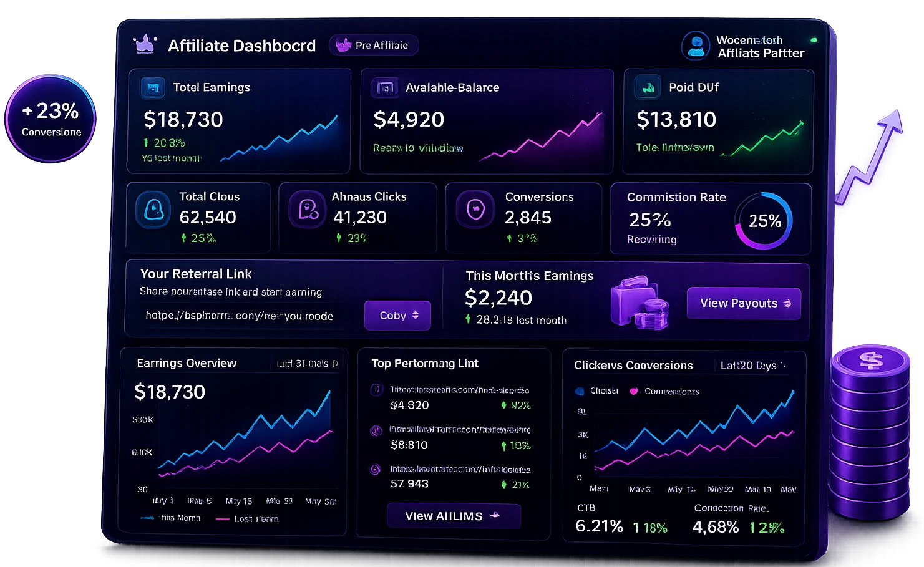Image resolution: width=924 pixels, height=567 pixels.
Task: Open View Payouts
Action: coord(744,303)
